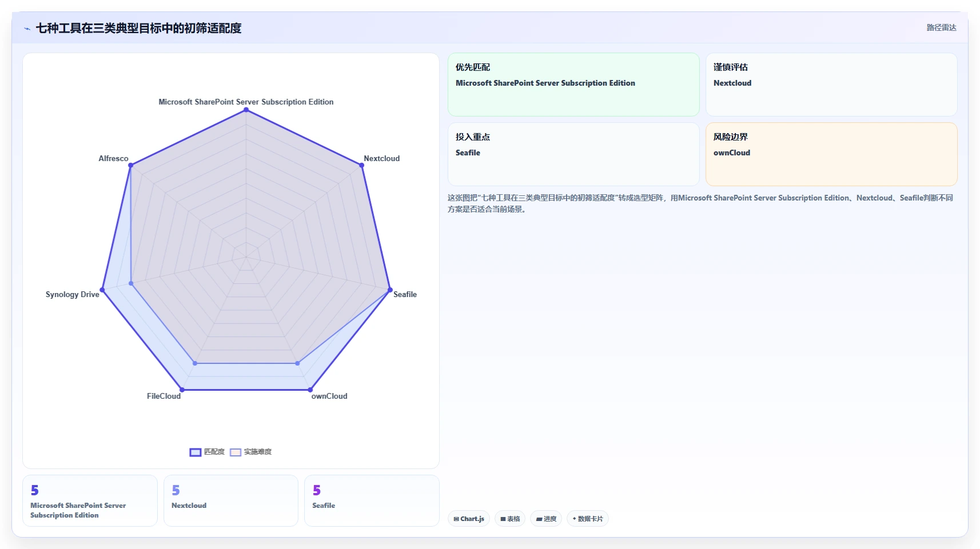980x549 pixels.
Task: Click the FileCloud outer data point
Action: (182, 390)
